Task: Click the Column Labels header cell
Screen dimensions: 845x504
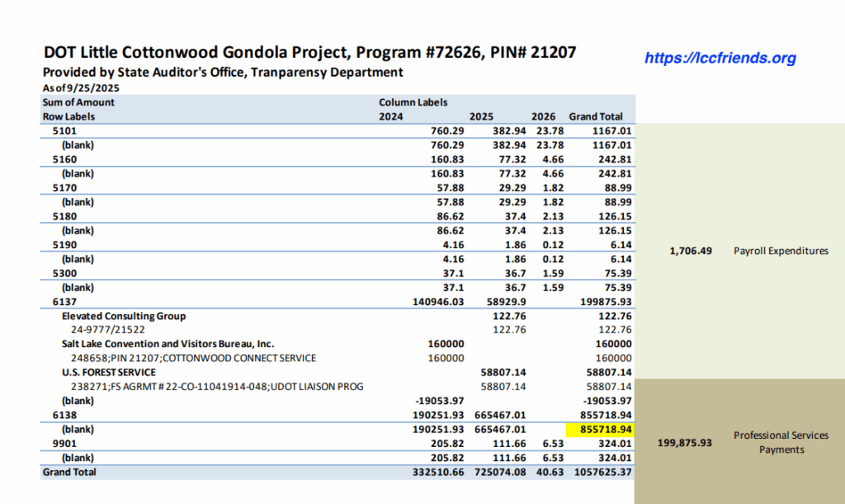Action: pyautogui.click(x=413, y=103)
